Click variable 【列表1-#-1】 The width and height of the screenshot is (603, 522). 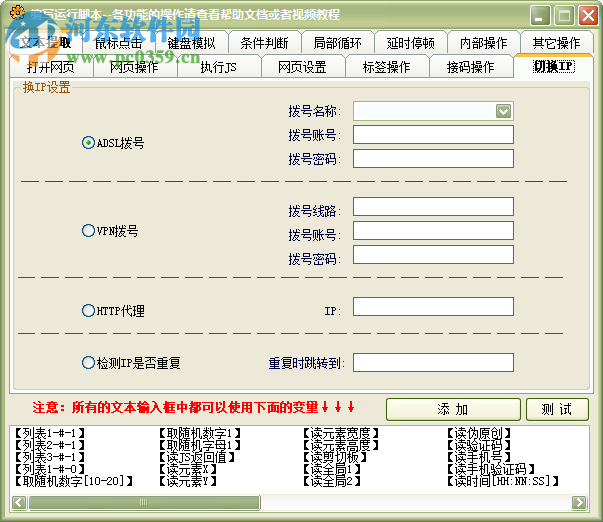pyautogui.click(x=50, y=434)
